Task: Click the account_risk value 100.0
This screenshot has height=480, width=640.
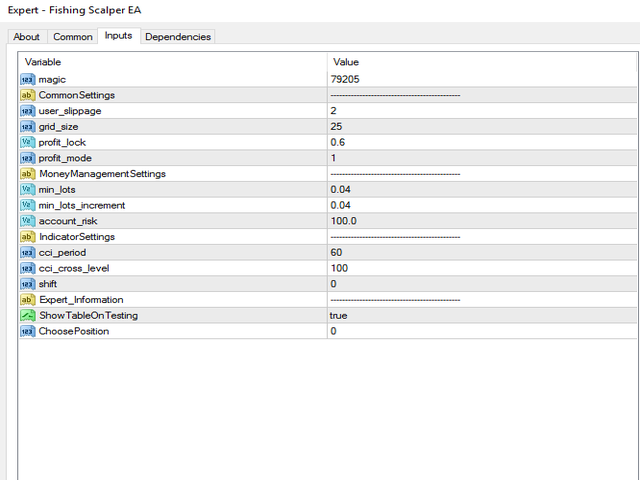Action: point(344,221)
